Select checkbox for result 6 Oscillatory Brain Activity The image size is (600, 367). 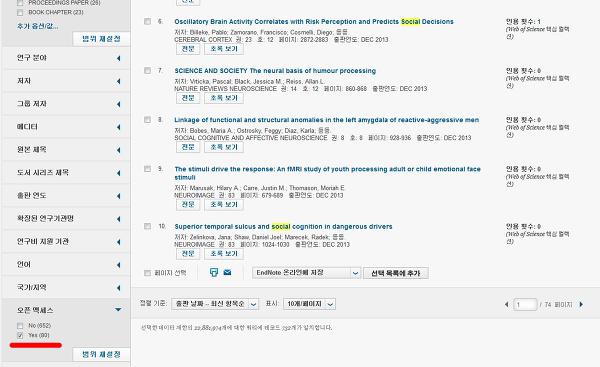click(147, 21)
